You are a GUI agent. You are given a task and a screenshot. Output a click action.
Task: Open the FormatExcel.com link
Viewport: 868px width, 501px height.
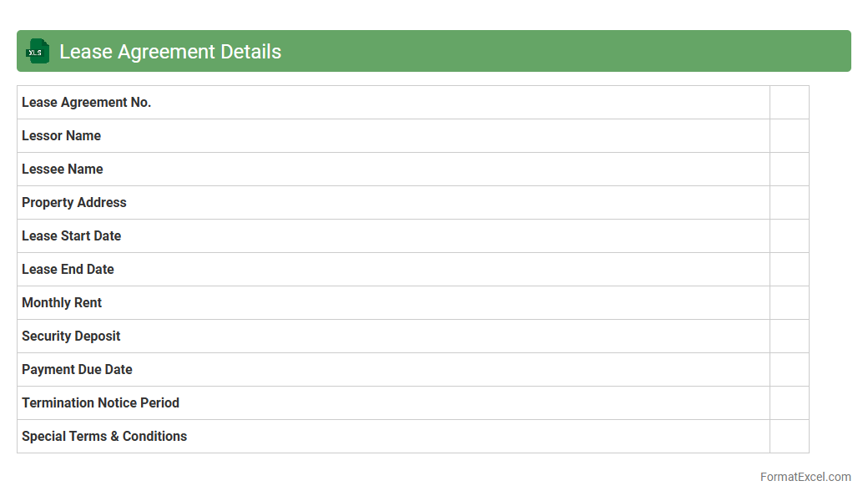point(805,477)
